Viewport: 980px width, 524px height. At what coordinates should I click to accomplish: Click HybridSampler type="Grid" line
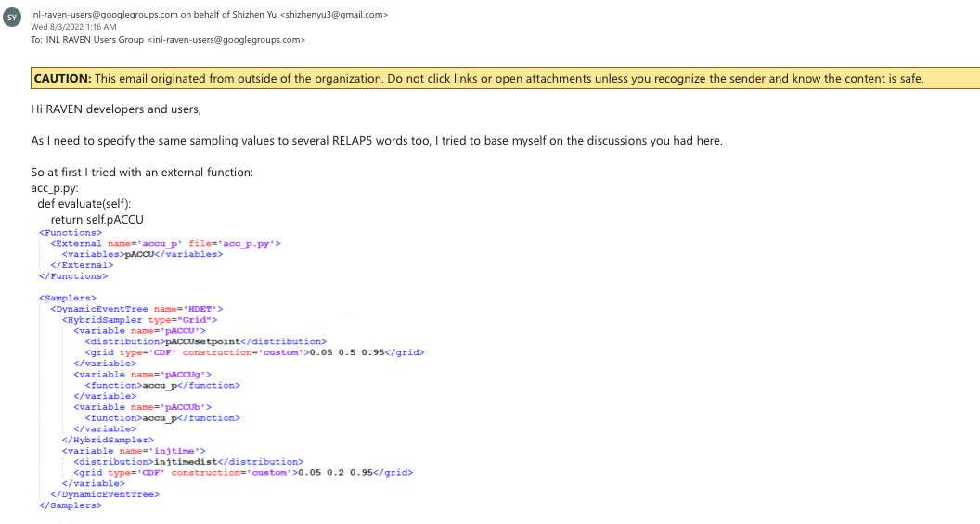[x=139, y=320]
